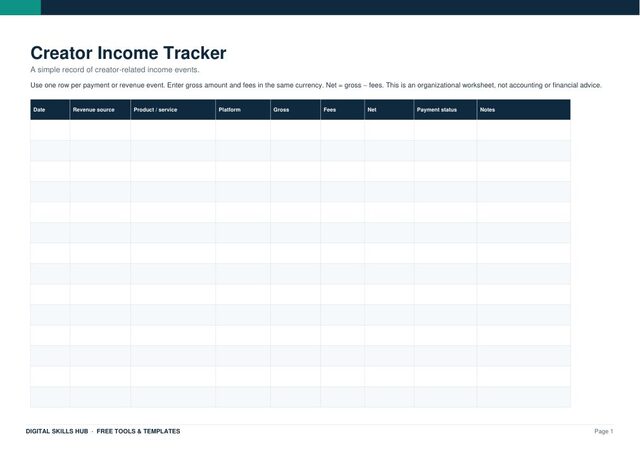640x453 pixels.
Task: Click the 'Product / service' column header
Action: pos(173,109)
